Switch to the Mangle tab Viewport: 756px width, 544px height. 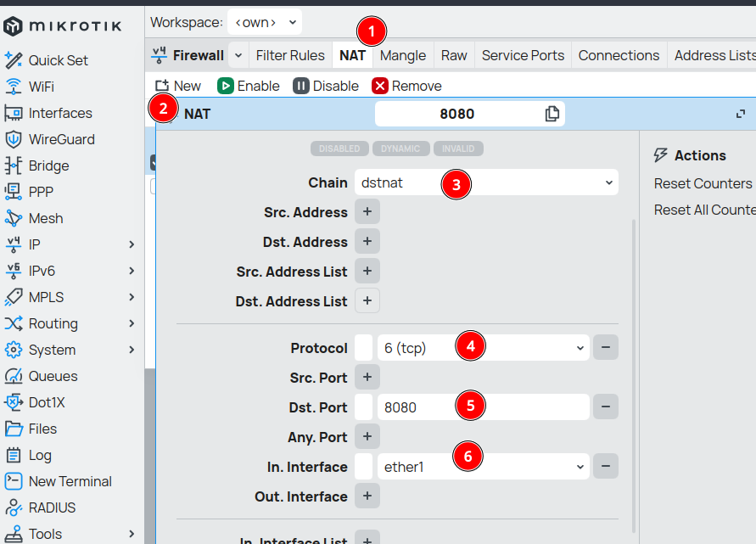[402, 55]
